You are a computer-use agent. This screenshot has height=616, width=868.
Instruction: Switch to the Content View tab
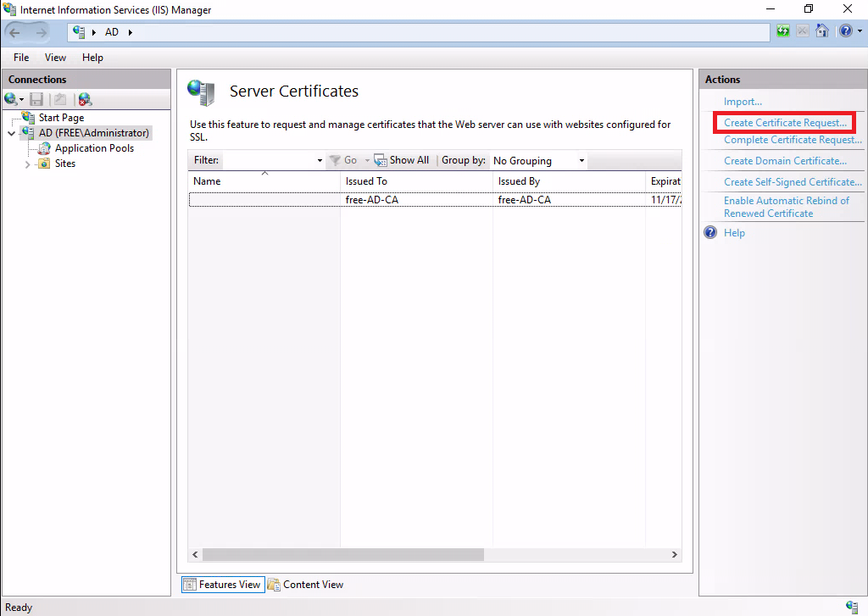click(x=305, y=585)
